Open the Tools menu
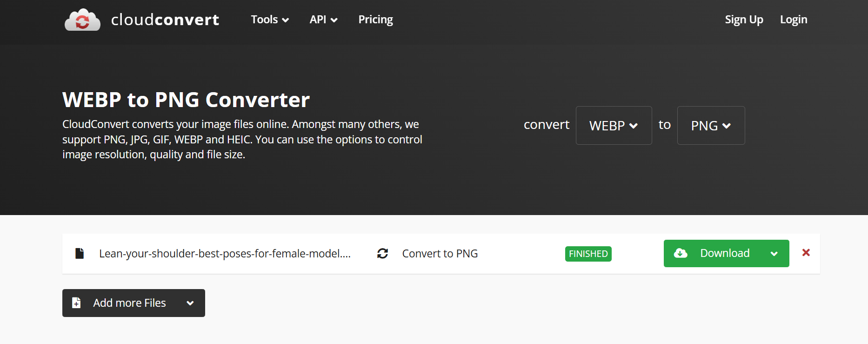This screenshot has width=868, height=344. tap(270, 20)
